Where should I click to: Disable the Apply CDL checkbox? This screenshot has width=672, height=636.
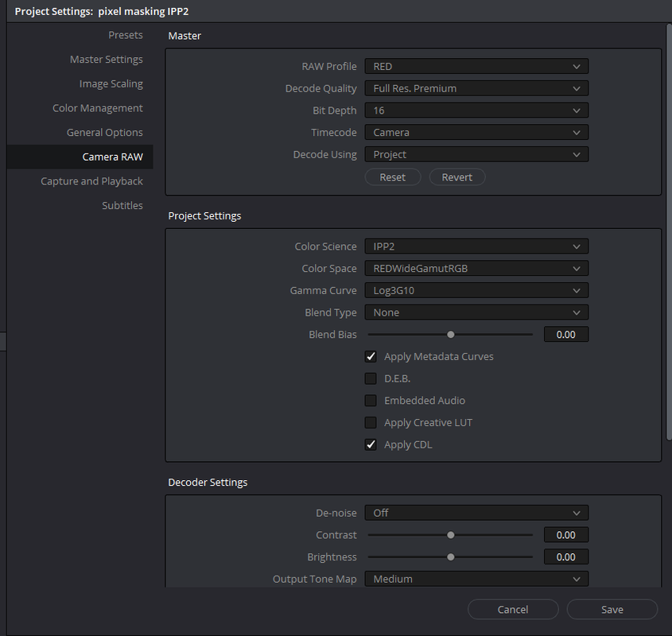click(x=371, y=444)
